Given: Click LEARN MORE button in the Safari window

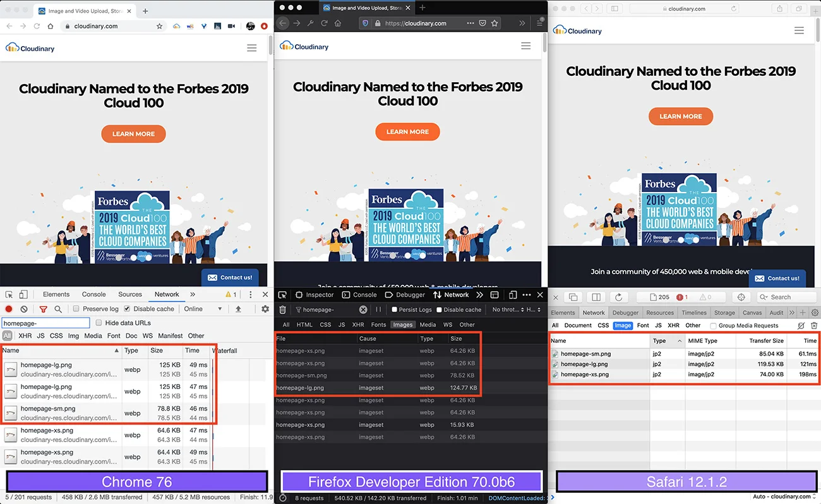Looking at the screenshot, I should pyautogui.click(x=681, y=116).
